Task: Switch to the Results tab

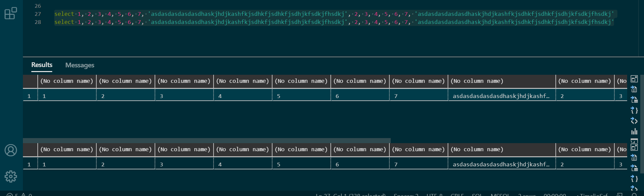Action: click(42, 65)
